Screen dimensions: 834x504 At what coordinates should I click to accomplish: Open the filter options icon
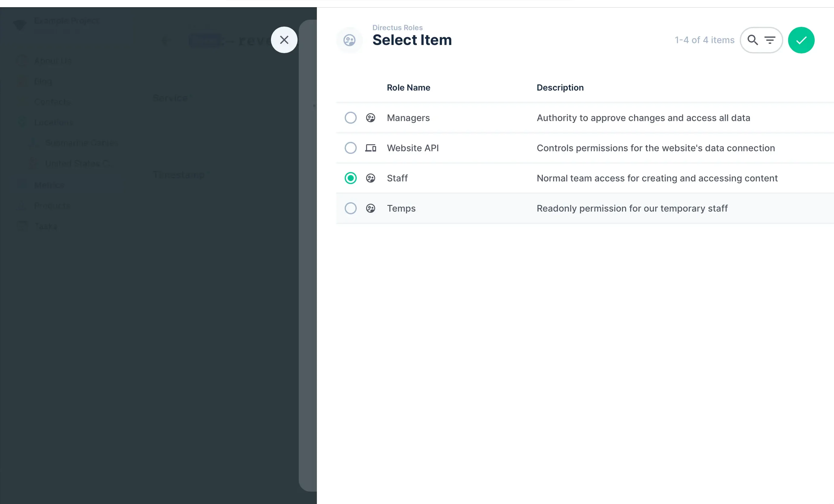point(770,40)
